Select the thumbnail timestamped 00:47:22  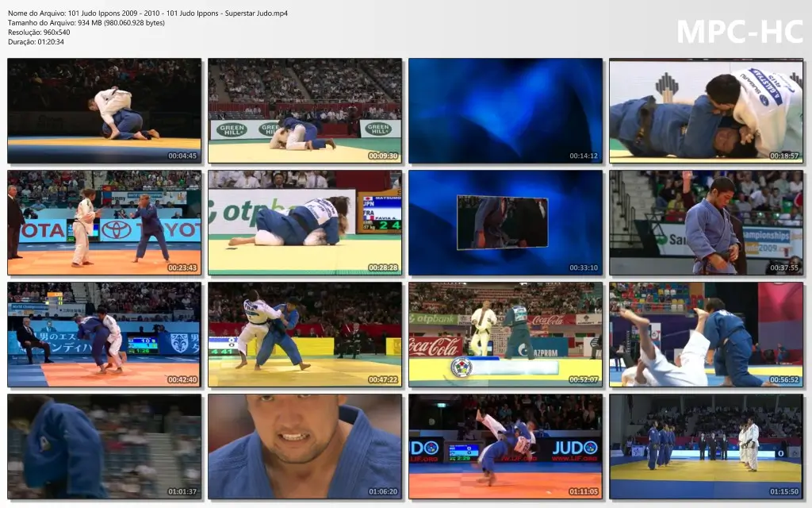[x=305, y=334]
